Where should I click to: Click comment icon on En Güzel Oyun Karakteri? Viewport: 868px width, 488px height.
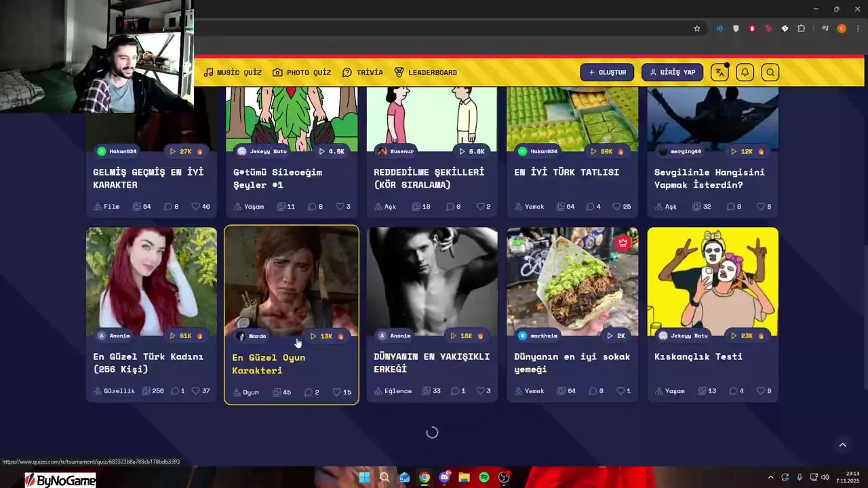coord(308,392)
